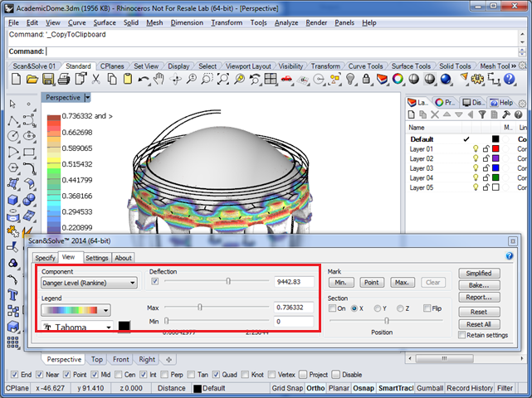Click the Undo arrow icon
This screenshot has width=532, height=398.
click(144, 80)
